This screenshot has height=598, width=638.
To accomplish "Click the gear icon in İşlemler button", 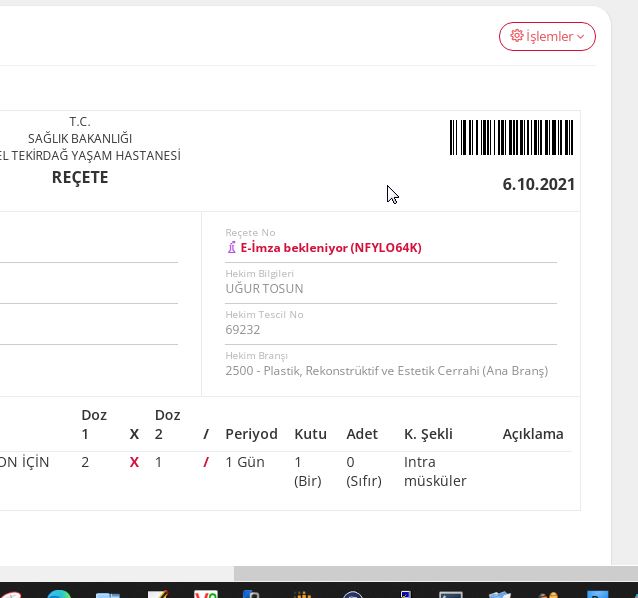I will coord(517,36).
